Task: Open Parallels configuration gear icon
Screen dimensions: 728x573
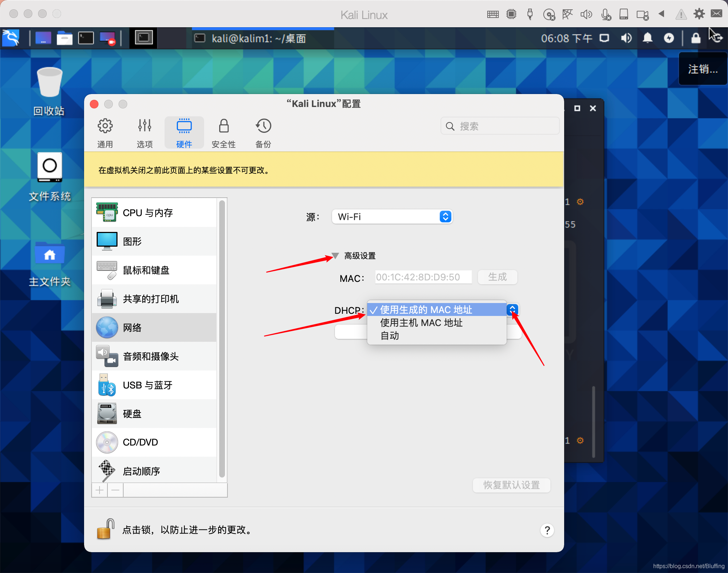Action: (699, 14)
